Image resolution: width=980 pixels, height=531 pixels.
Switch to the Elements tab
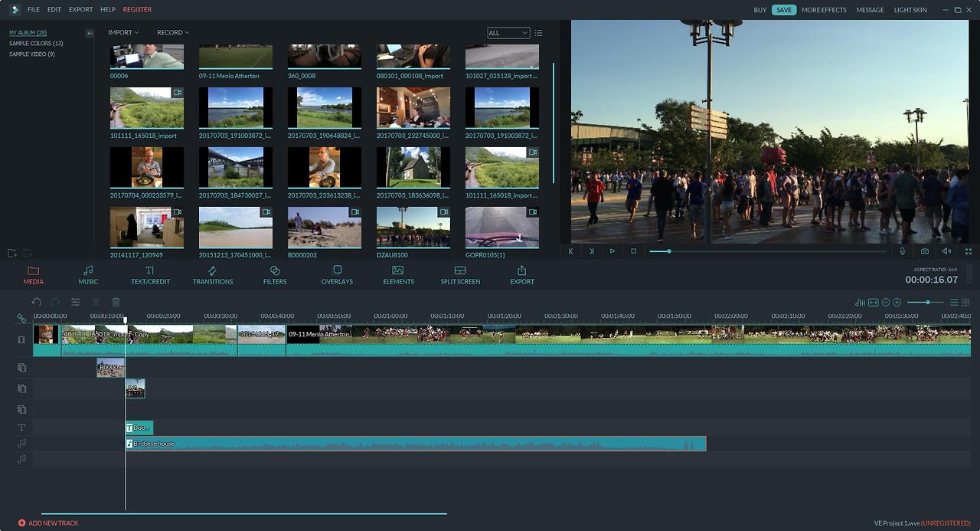398,275
